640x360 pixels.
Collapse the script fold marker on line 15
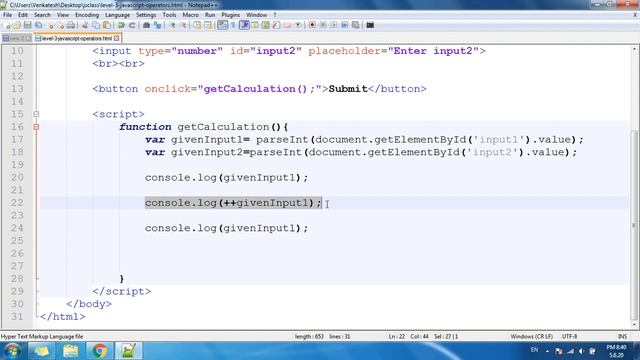coord(36,114)
